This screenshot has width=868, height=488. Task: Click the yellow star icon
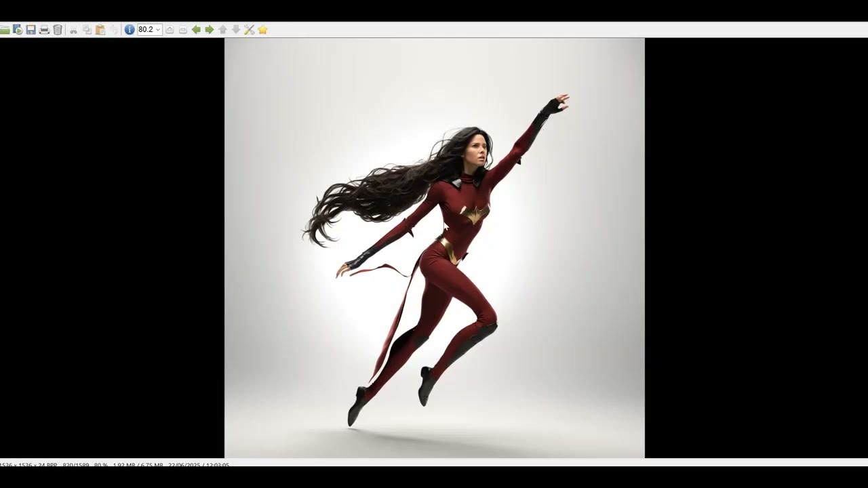click(x=262, y=30)
